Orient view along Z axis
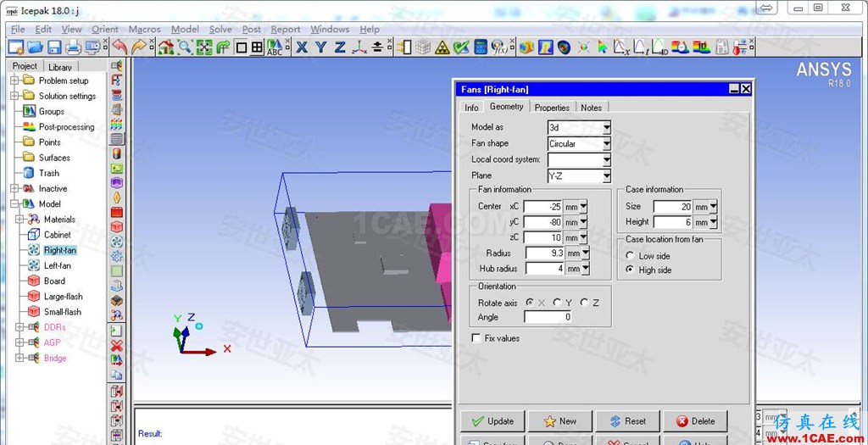 (x=340, y=47)
